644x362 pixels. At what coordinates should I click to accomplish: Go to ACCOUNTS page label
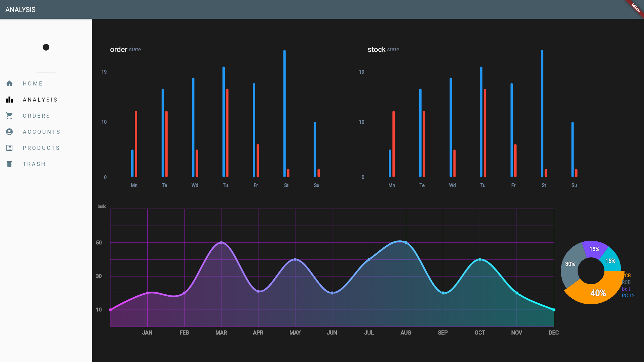pyautogui.click(x=42, y=132)
